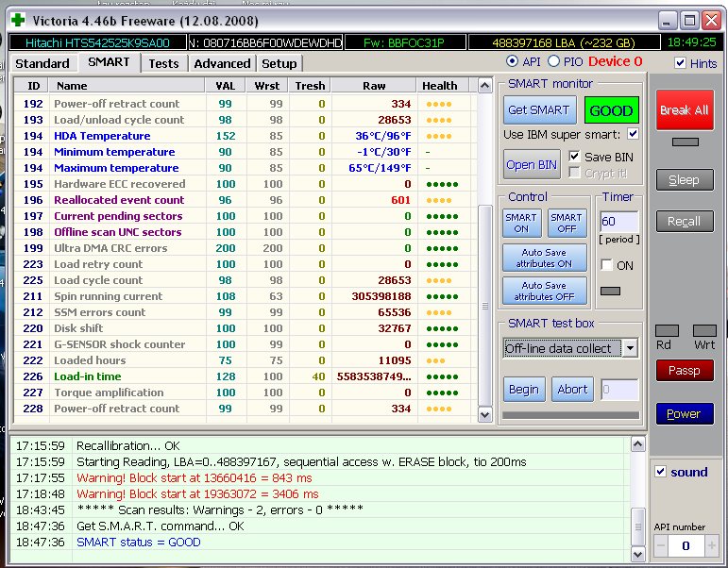Click Begin in SMART test box
This screenshot has width=728, height=568.
pos(524,390)
